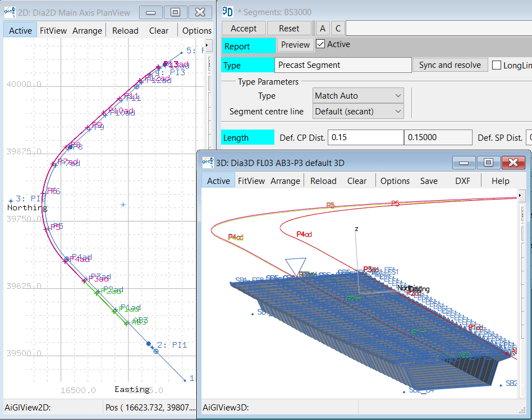532x420 pixels.
Task: Expand the 2D view toolbar overflow arrow
Action: tap(207, 45)
